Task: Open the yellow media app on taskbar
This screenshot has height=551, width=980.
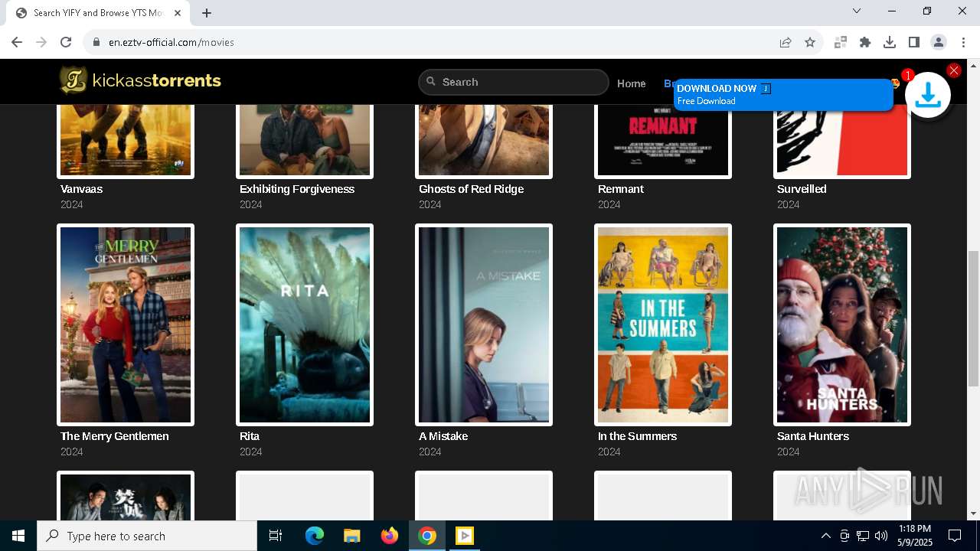Action: (465, 536)
